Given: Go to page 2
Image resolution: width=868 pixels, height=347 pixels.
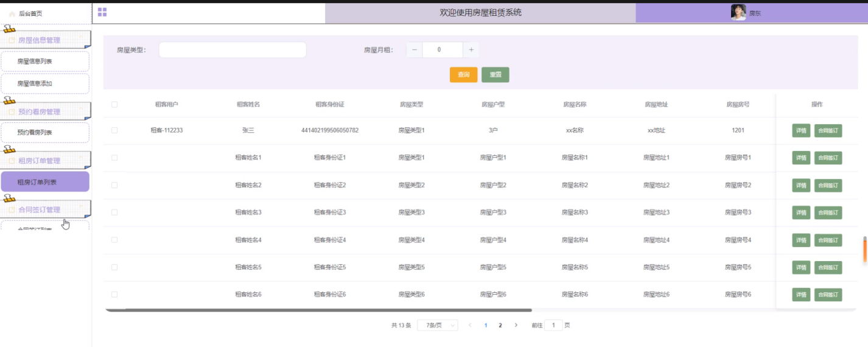Looking at the screenshot, I should pos(500,325).
